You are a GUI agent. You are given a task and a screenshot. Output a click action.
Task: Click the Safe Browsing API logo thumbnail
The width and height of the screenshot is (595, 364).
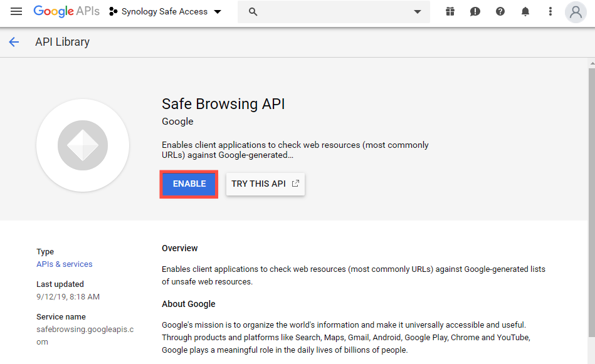[x=83, y=145]
